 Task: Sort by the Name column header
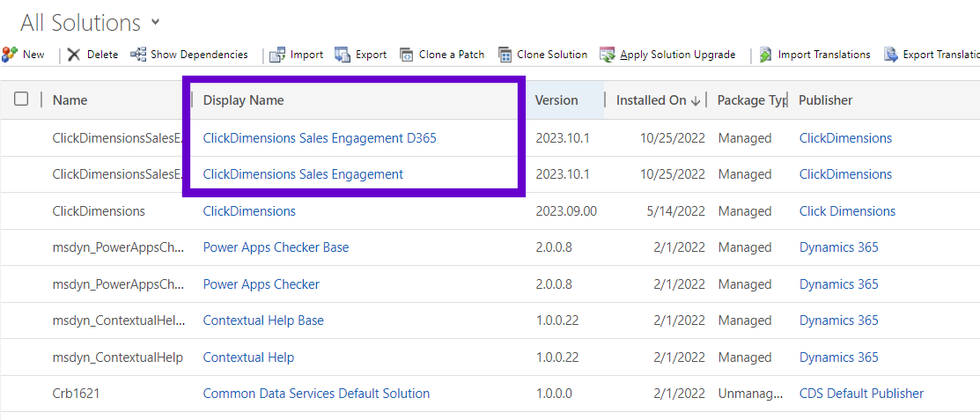70,100
